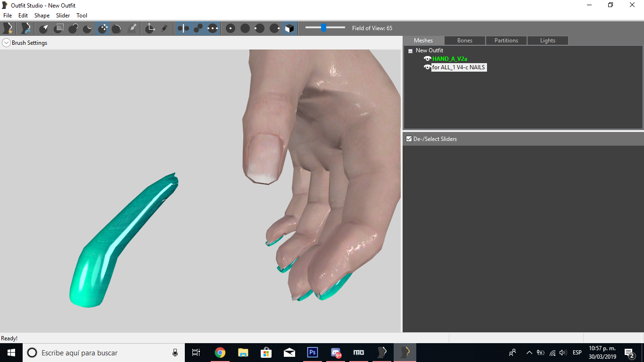This screenshot has width=644, height=362.
Task: Click the circle icon with dot on the left
Action: 260,28
